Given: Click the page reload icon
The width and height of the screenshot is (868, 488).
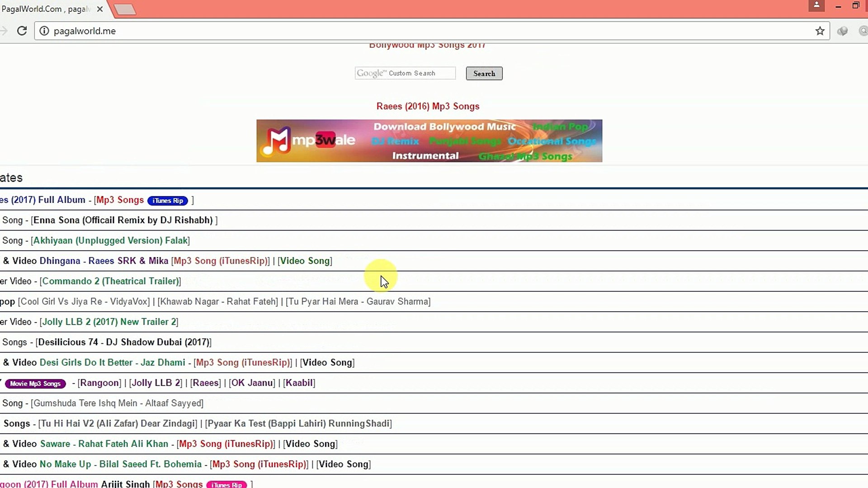Looking at the screenshot, I should pyautogui.click(x=22, y=31).
